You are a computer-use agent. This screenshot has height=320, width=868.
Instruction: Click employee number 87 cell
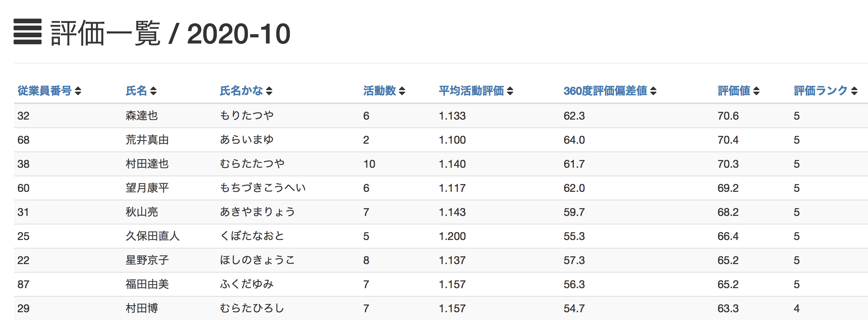coord(23,284)
